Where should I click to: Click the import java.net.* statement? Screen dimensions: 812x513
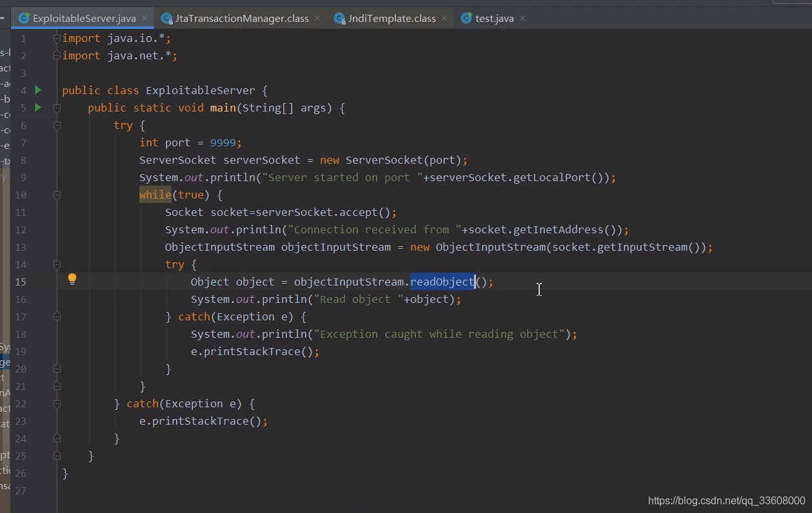point(119,55)
